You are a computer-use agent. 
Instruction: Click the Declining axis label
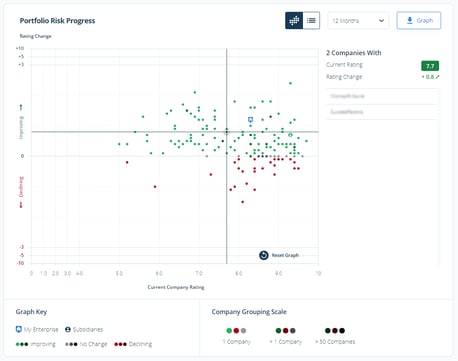point(21,187)
